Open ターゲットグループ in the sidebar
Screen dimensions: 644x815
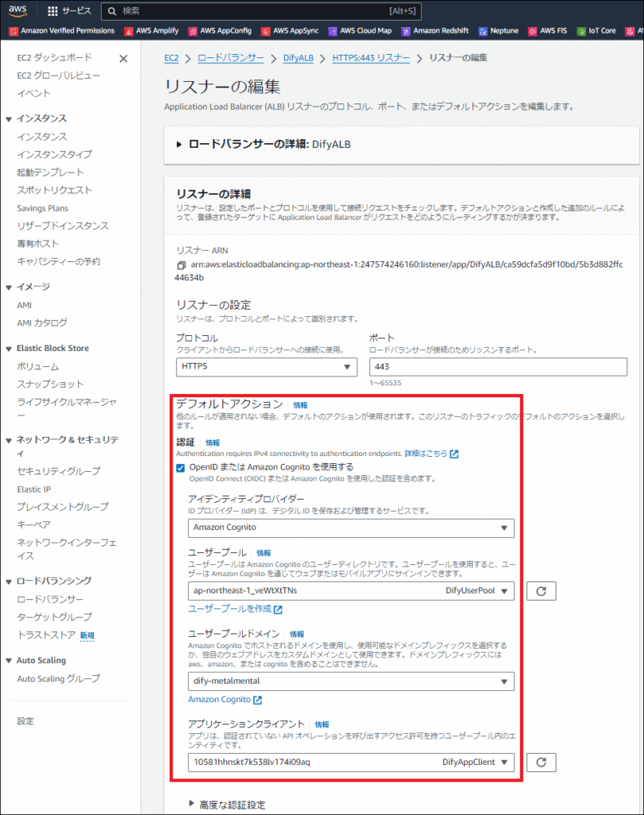click(54, 617)
